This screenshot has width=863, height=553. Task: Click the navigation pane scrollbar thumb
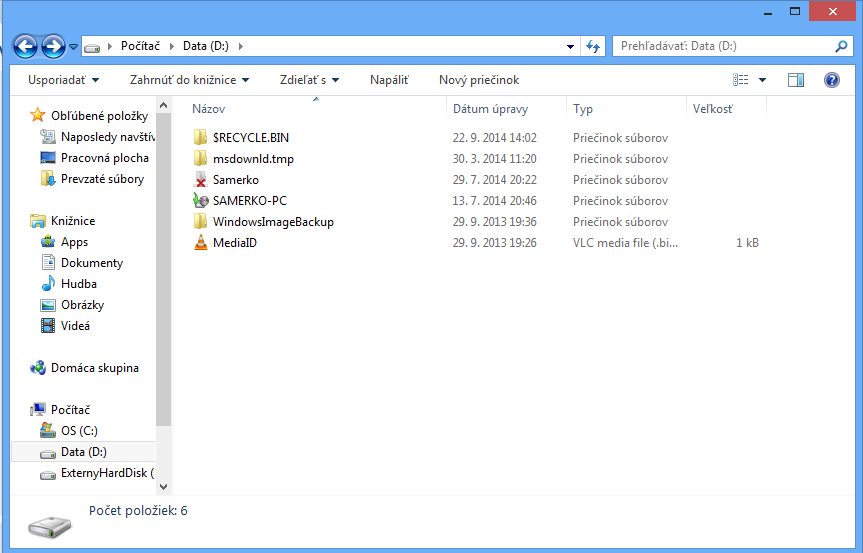pos(163,270)
